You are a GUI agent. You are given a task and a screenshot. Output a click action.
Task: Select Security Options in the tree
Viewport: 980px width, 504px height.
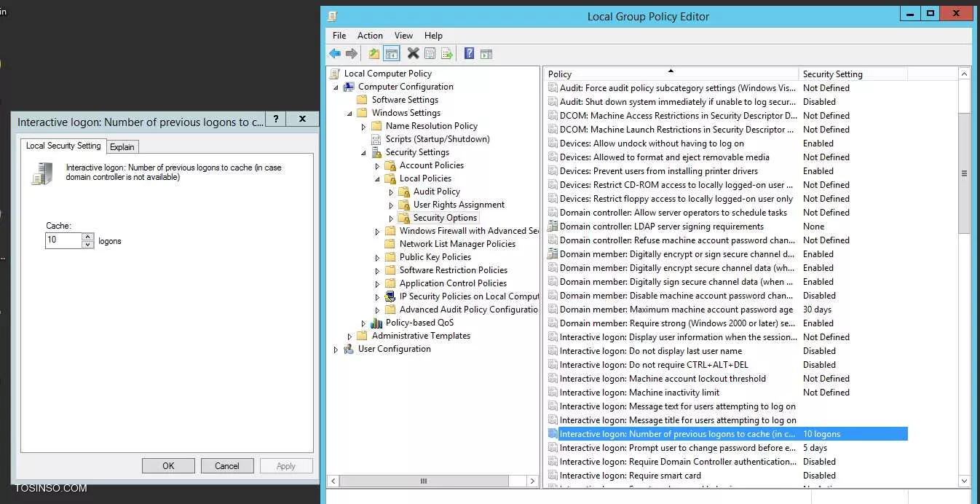coord(445,218)
